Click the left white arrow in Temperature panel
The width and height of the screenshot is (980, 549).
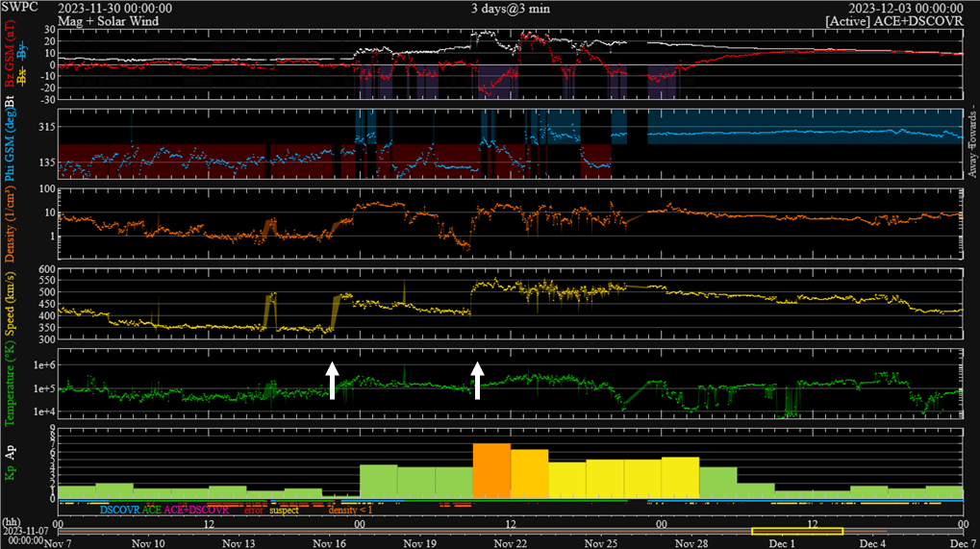pyautogui.click(x=332, y=380)
